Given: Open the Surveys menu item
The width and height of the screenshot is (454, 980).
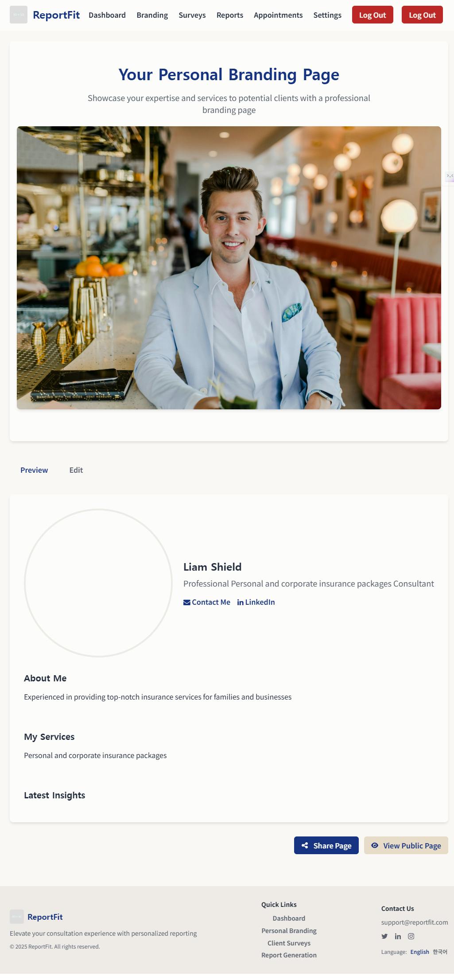Looking at the screenshot, I should [x=192, y=15].
